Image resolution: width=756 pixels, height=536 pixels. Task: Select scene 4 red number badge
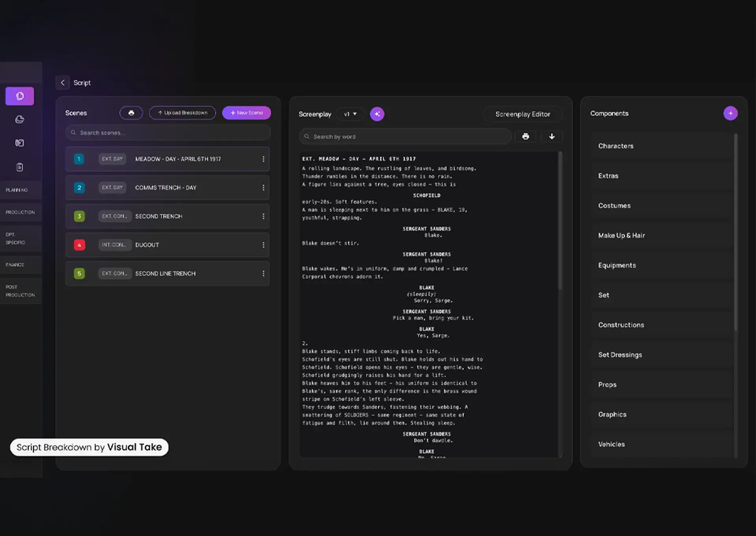click(79, 245)
